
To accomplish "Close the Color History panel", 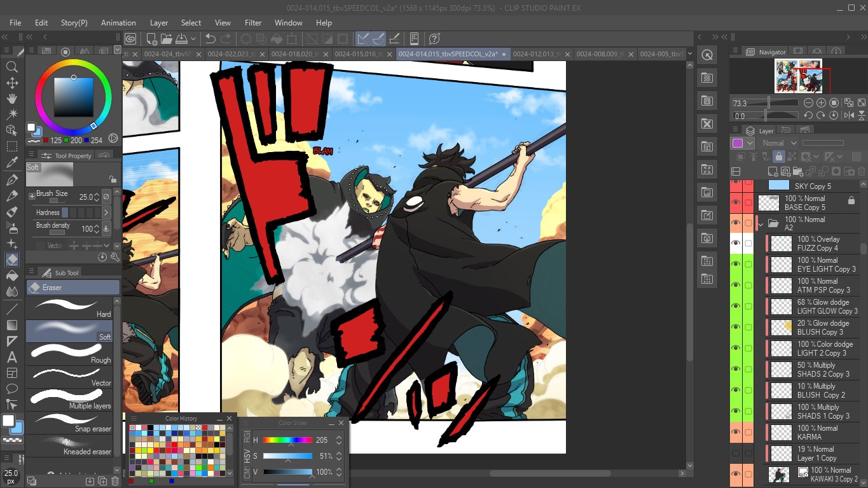I will point(229,418).
